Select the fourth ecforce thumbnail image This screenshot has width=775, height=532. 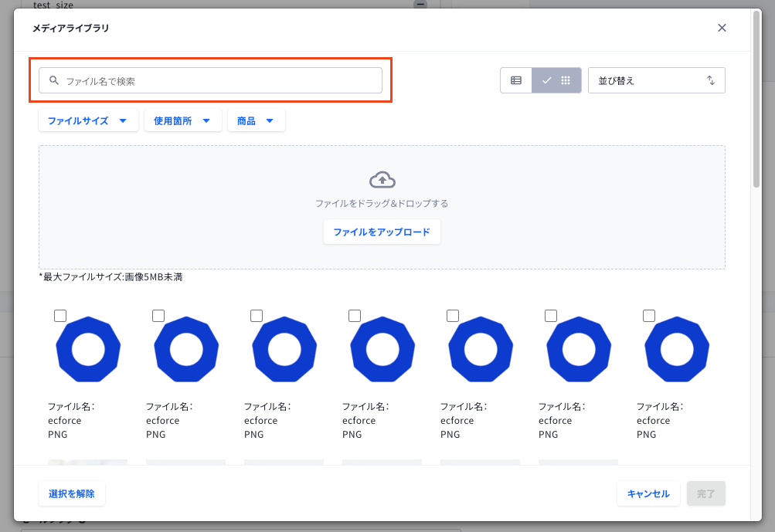(x=382, y=349)
